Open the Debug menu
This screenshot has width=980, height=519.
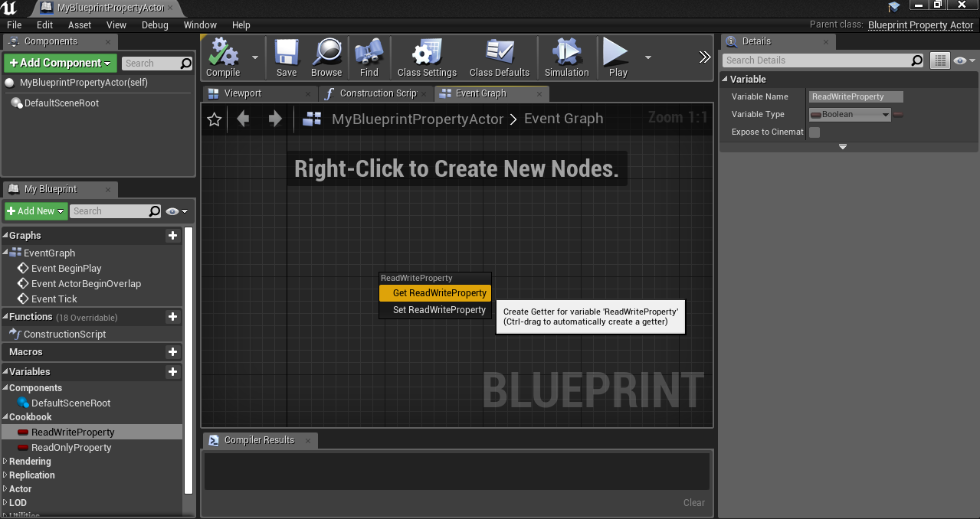155,24
